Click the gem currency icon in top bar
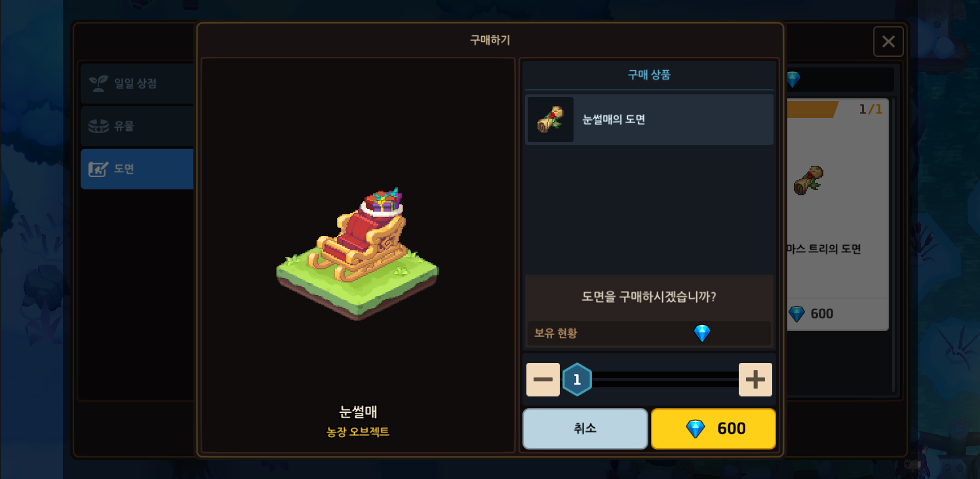 click(793, 79)
